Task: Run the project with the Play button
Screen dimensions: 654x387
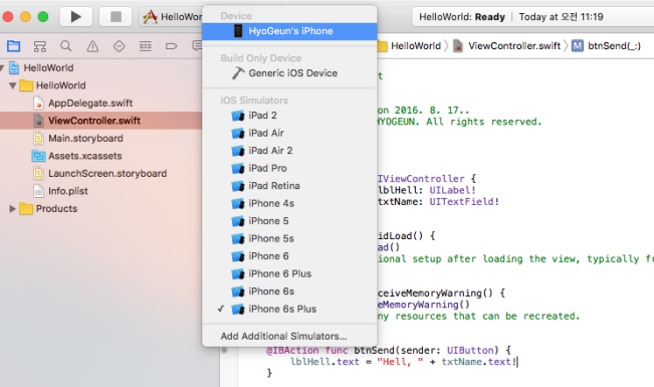Action: (x=75, y=17)
